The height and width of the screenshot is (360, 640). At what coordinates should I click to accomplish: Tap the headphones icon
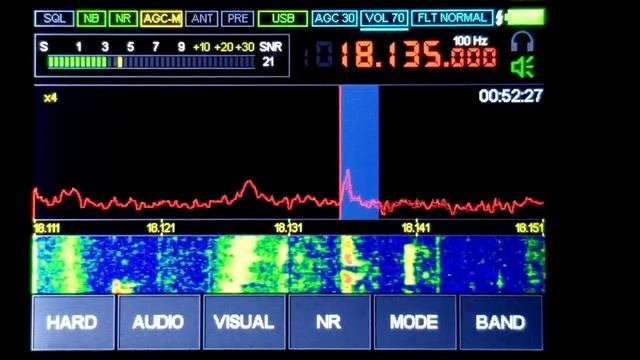click(x=522, y=41)
